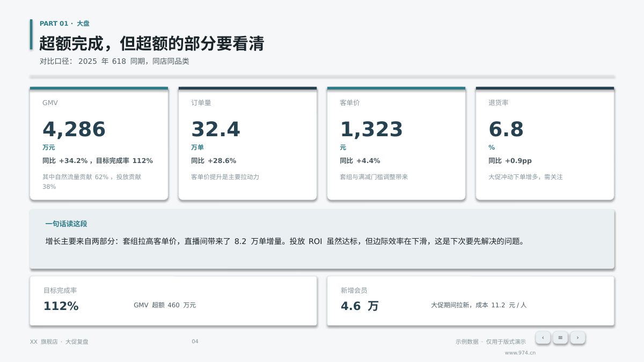Click the GMV card label
644x362 pixels.
point(50,102)
